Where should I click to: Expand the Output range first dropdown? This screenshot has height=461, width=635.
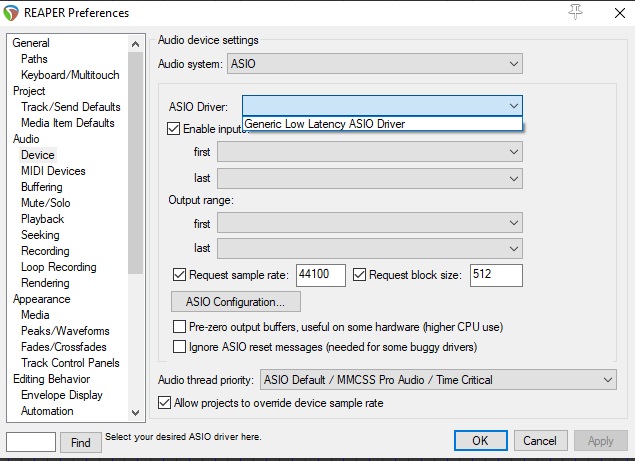pos(369,224)
